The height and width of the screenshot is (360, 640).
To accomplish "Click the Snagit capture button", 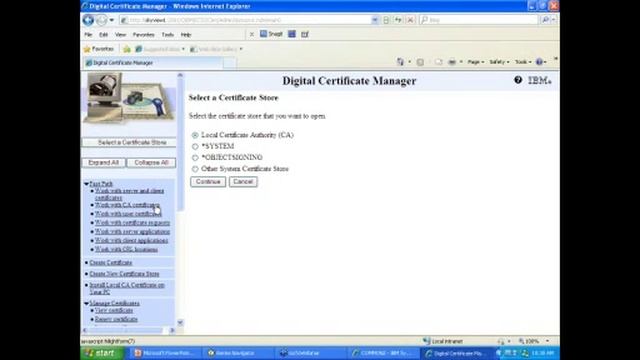I will [x=271, y=34].
